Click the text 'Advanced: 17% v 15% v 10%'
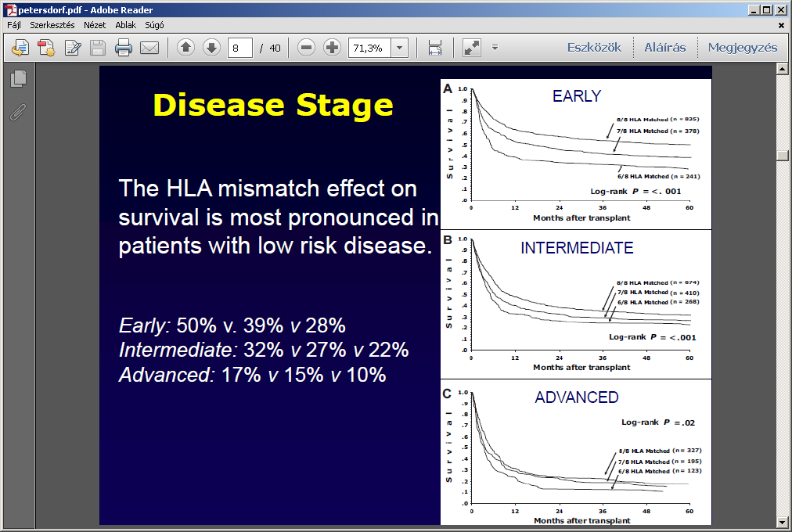Viewport: 792px width, 532px height. click(252, 375)
